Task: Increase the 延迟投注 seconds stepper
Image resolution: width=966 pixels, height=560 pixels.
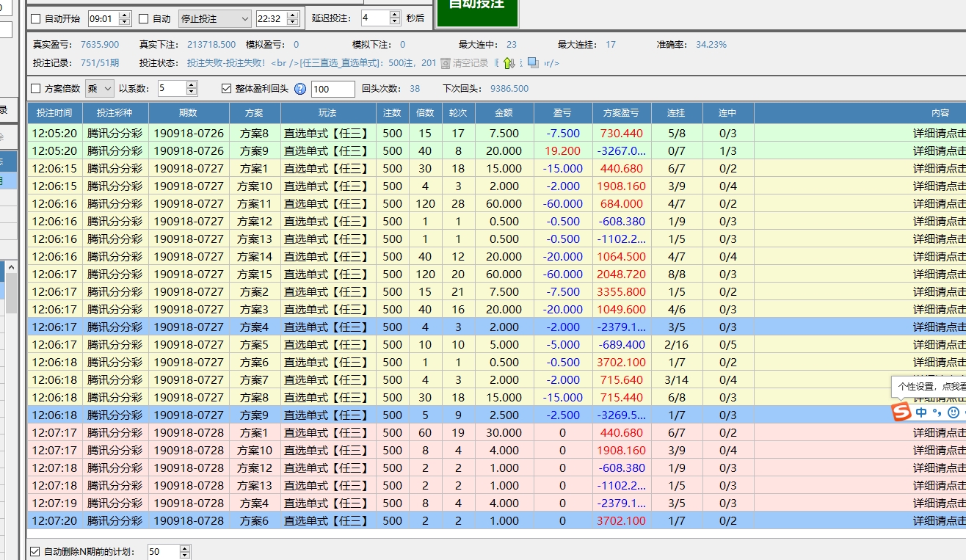Action: 395,14
